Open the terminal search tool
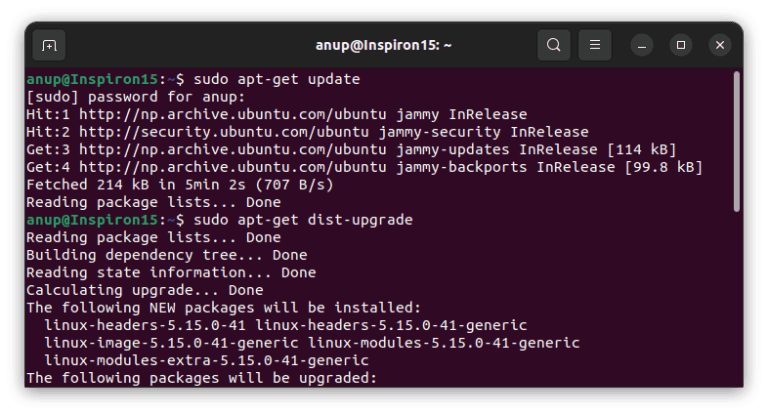Screen dimensions: 768x415 click(554, 45)
